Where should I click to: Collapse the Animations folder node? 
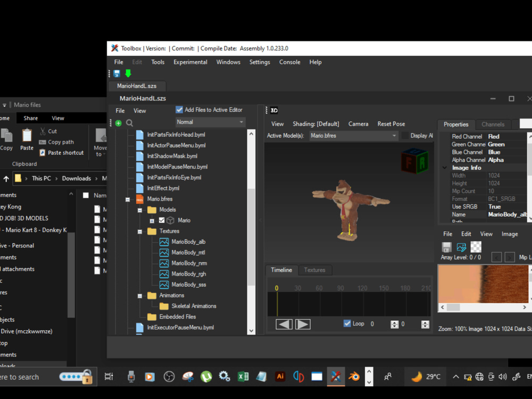tap(140, 296)
